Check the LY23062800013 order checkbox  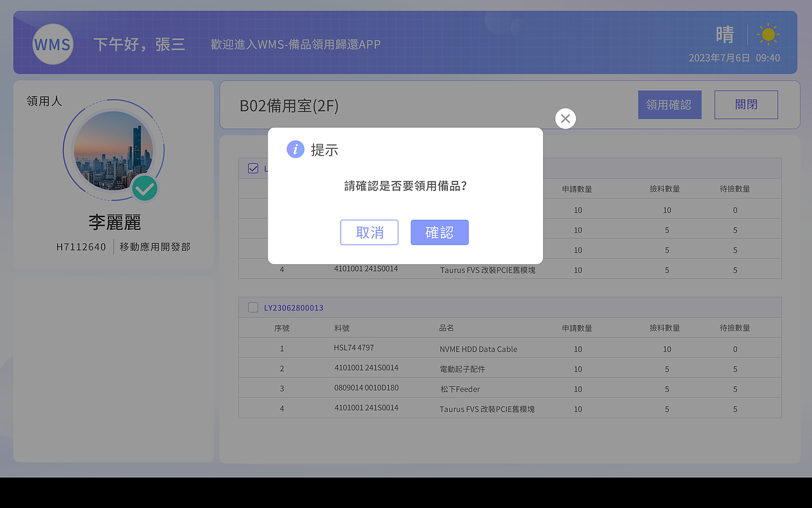tap(252, 307)
